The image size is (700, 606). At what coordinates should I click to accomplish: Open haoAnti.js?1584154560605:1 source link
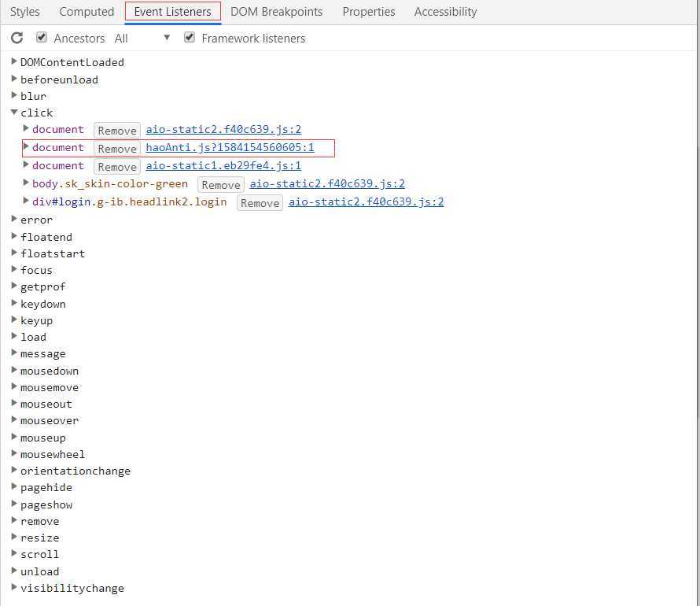(x=230, y=147)
